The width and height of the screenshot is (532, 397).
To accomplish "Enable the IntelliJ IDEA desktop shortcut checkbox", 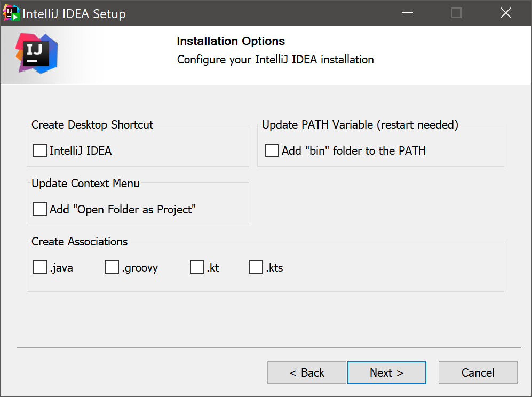I will click(40, 150).
